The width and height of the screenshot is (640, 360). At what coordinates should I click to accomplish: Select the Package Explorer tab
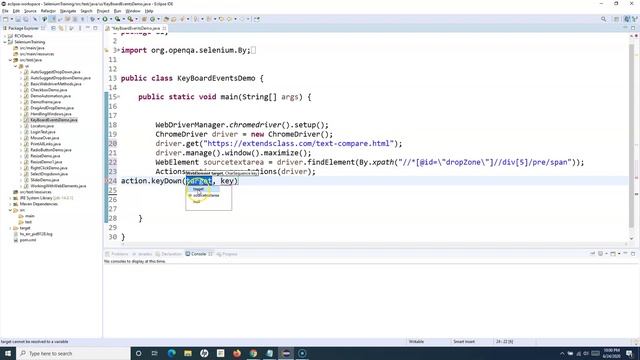[23, 28]
